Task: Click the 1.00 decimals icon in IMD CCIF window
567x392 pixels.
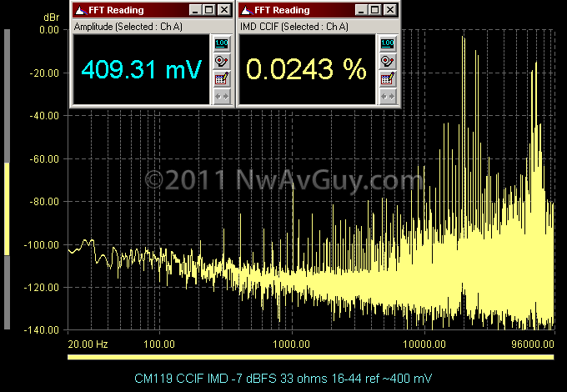Action: pyautogui.click(x=388, y=43)
